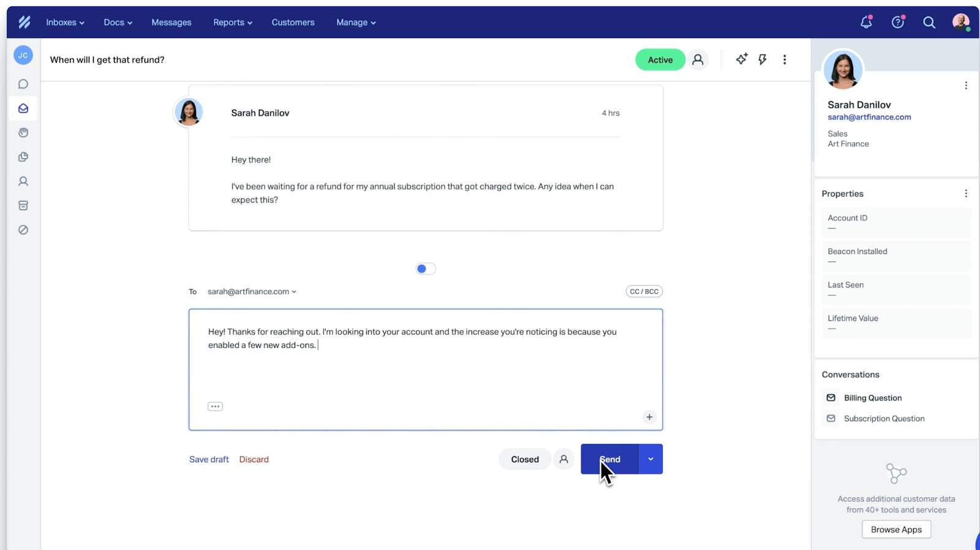
Task: Edit the Account ID property
Action: coord(895,223)
